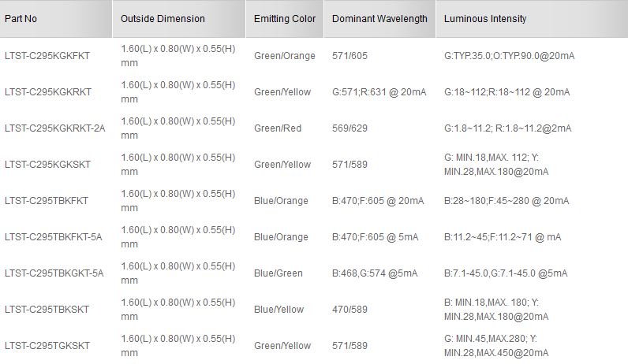Image resolution: width=628 pixels, height=364 pixels.
Task: Click the 569/629 wavelength value
Action: click(350, 128)
